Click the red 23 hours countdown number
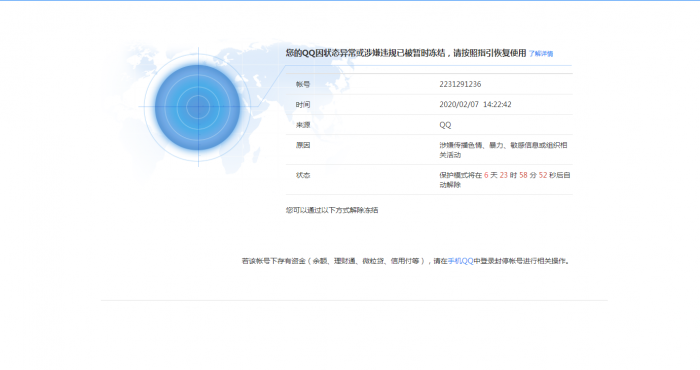 [504, 175]
